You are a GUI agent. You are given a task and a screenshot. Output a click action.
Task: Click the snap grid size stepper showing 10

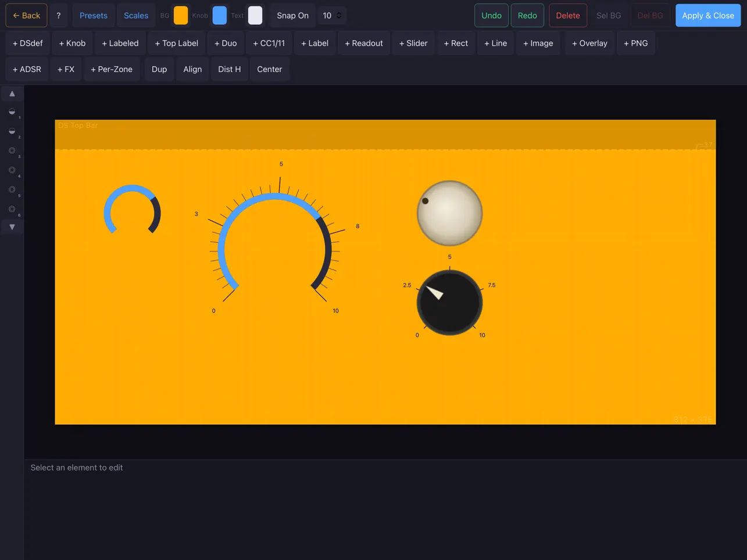click(x=333, y=16)
